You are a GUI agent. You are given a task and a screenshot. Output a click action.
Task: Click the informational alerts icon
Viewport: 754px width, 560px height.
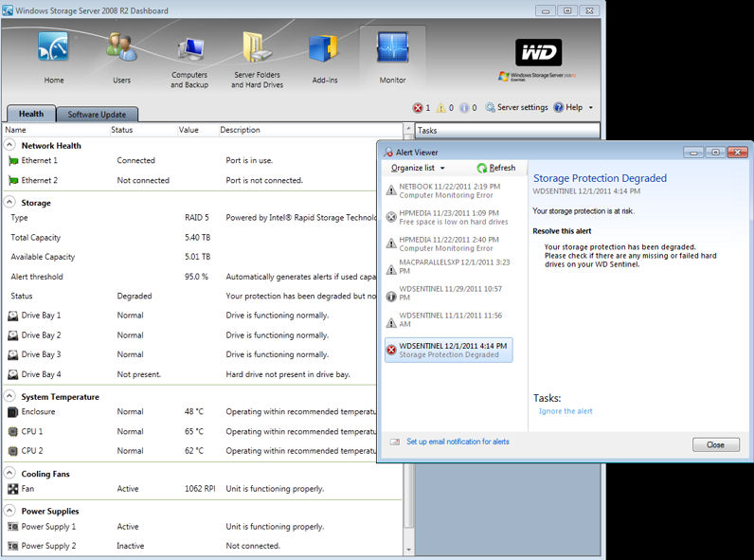pos(464,108)
